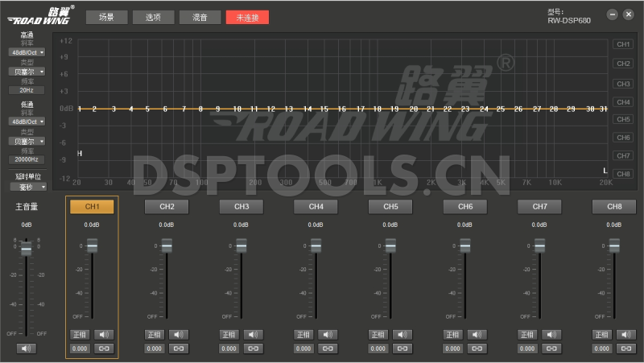Click the master volume fader handle

[27, 249]
